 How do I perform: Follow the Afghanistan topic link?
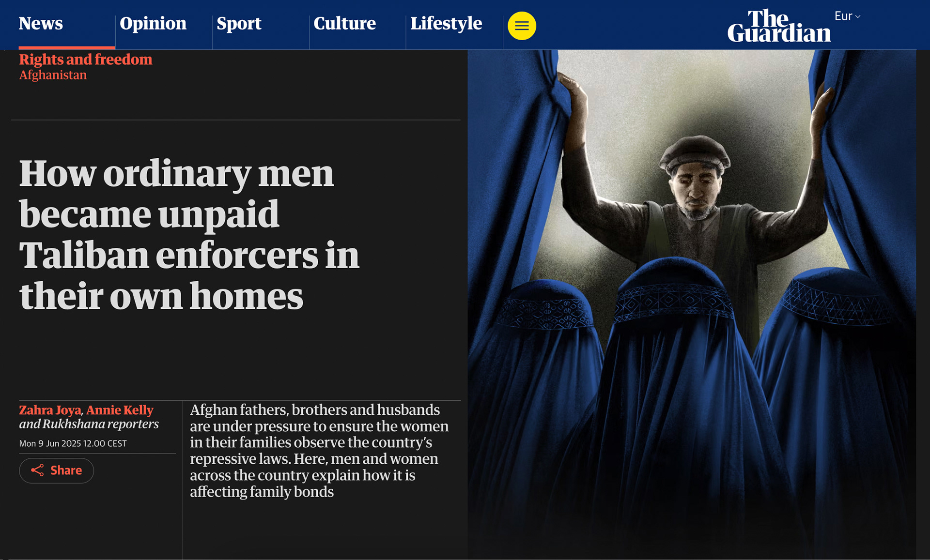[53, 75]
